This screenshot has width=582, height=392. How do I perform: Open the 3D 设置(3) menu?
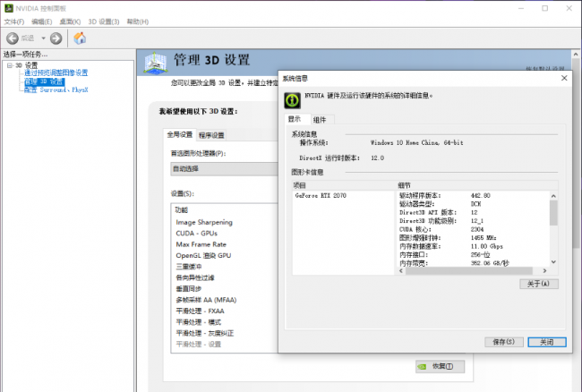point(104,21)
